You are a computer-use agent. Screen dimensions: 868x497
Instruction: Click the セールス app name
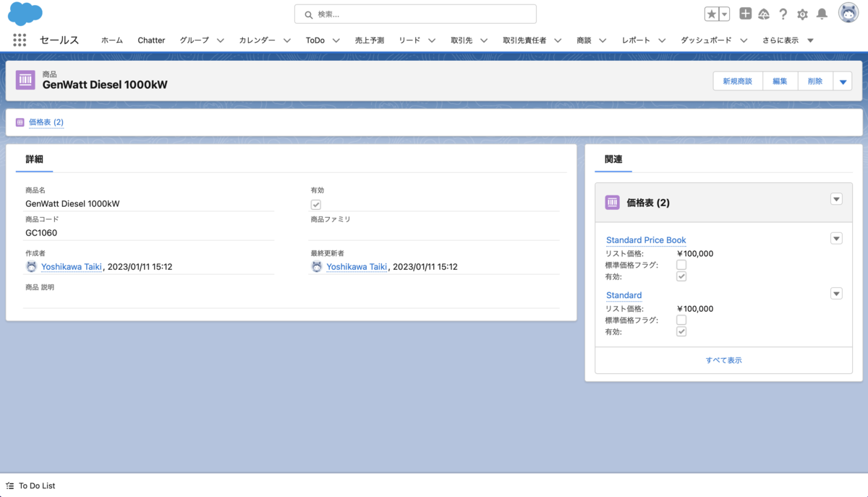[59, 41]
